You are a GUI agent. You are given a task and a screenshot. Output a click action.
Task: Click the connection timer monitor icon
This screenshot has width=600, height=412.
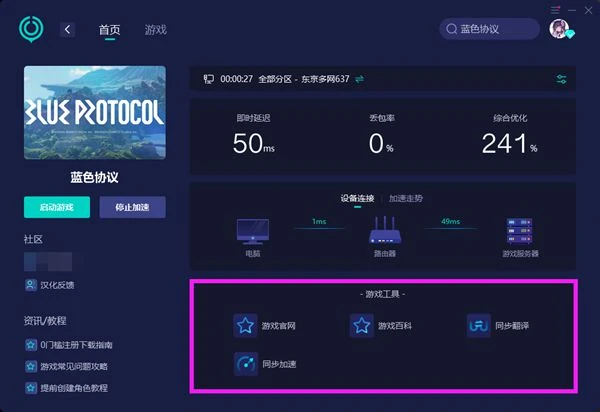209,79
